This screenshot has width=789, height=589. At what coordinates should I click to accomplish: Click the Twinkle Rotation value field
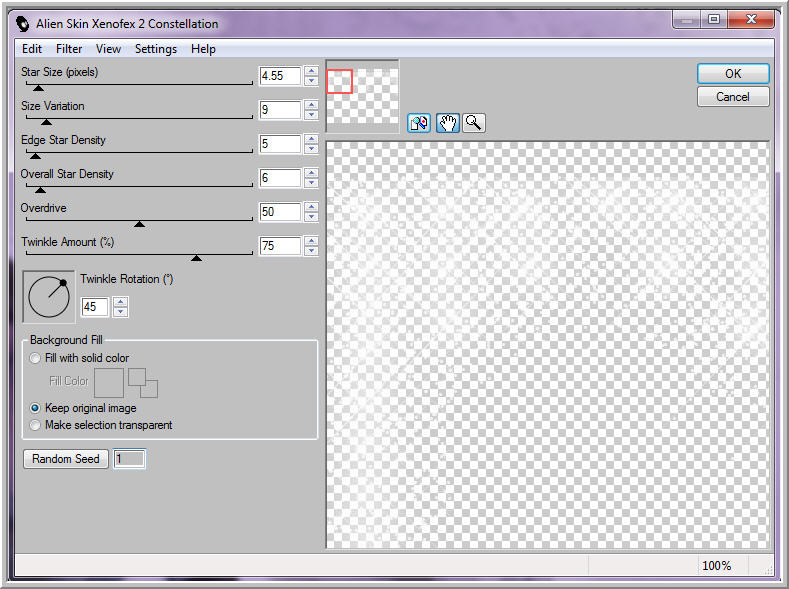point(95,307)
